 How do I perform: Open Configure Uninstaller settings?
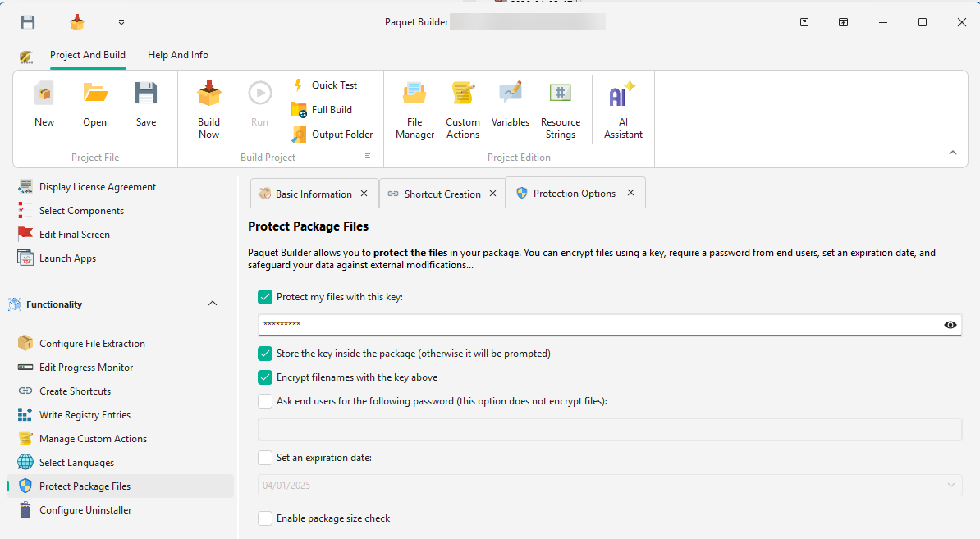tap(85, 509)
